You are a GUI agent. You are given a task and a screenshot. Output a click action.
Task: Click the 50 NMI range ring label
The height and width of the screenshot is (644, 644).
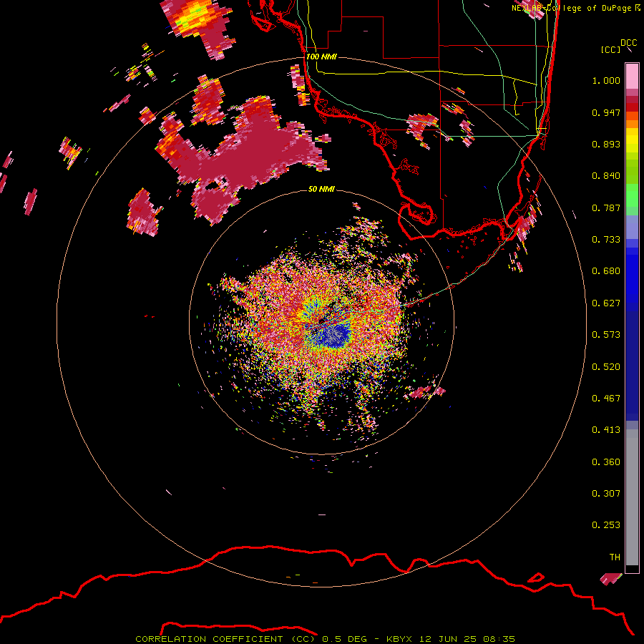pos(321,189)
